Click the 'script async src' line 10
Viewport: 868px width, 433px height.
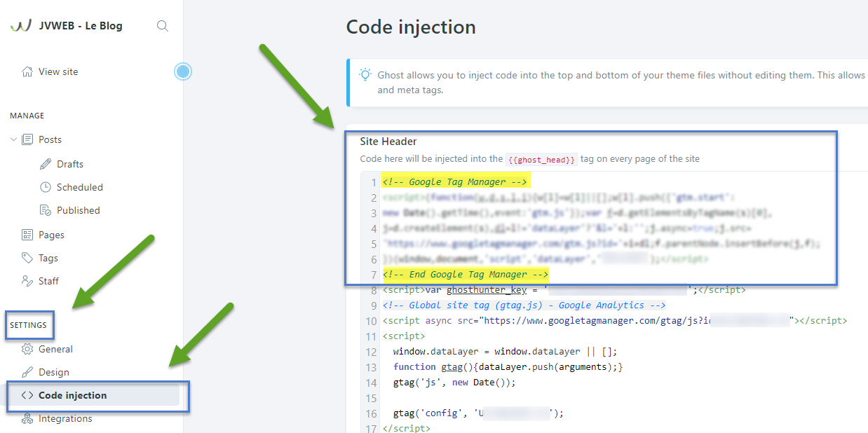point(615,321)
